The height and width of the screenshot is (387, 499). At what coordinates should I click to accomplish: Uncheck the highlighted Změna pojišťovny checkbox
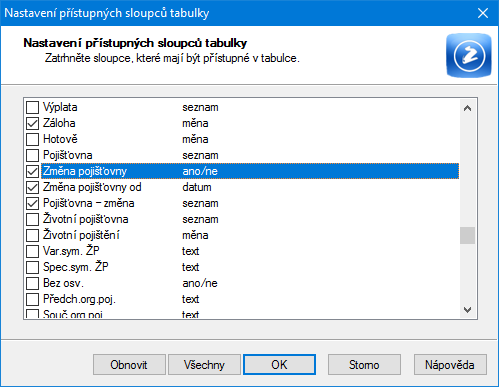pos(32,172)
